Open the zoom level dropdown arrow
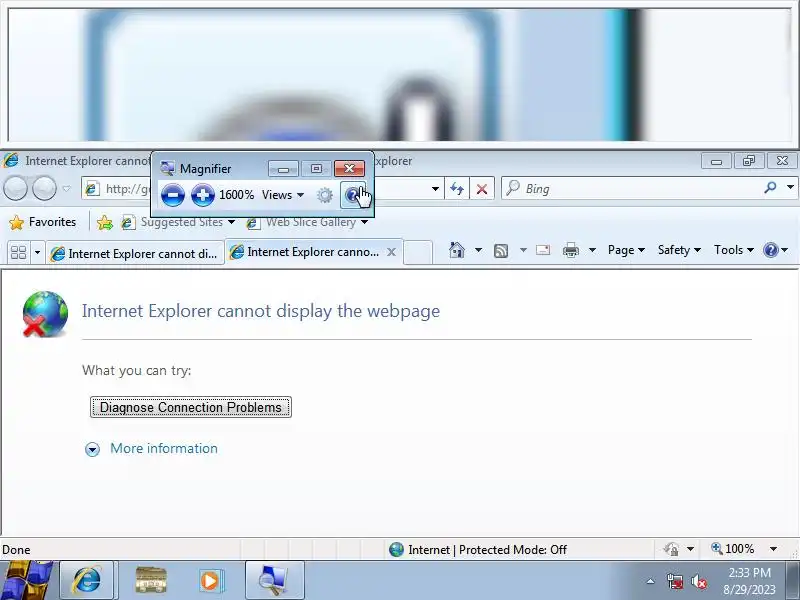 point(773,549)
